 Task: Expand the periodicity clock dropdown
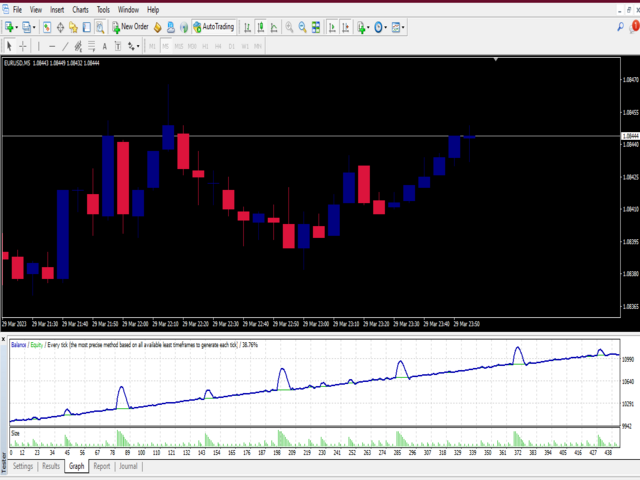380,27
